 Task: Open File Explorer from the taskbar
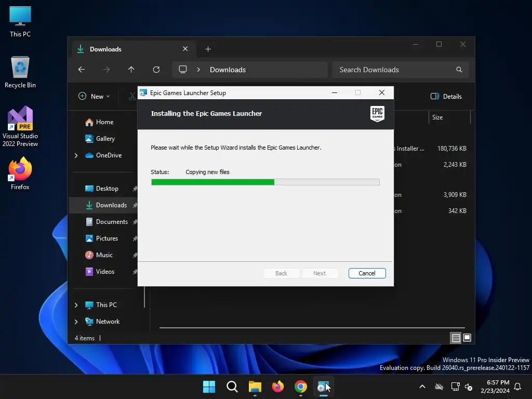pos(255,387)
